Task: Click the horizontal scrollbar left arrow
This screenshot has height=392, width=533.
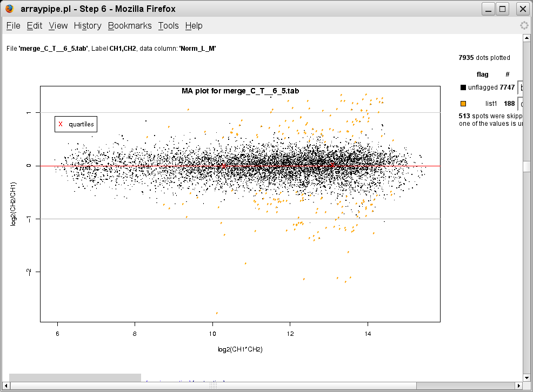Action: [x=6, y=386]
